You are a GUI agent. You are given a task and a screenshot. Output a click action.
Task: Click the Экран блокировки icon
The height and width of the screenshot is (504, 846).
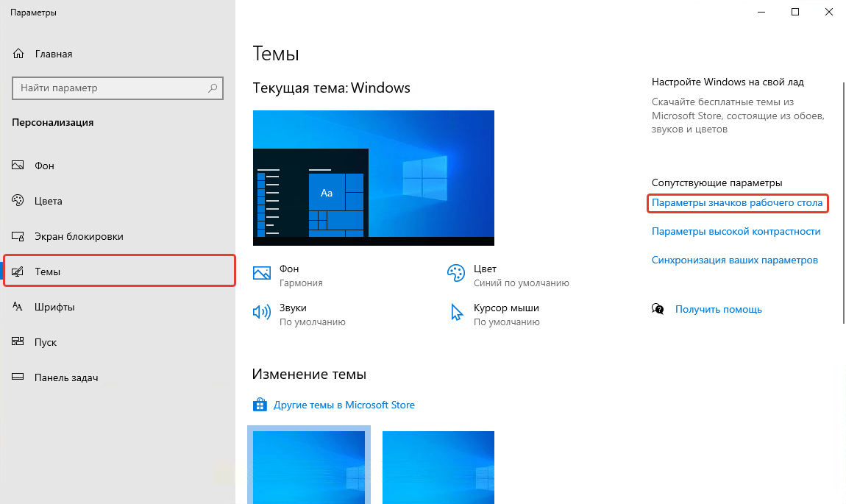(18, 236)
